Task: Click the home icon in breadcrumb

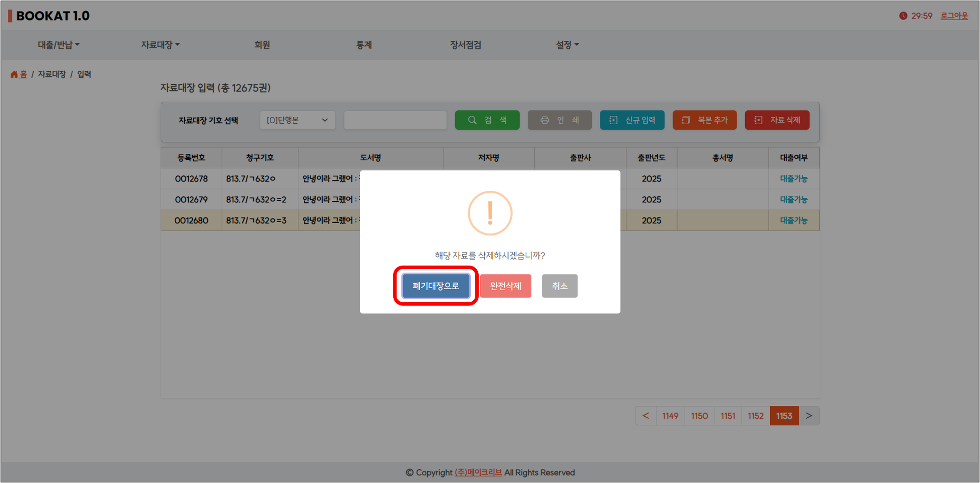Action: point(14,74)
